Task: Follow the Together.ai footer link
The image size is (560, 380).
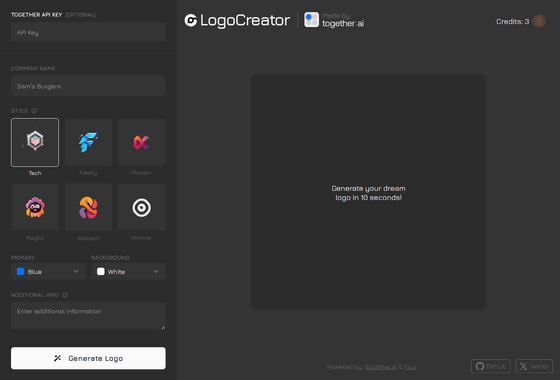Action: point(380,367)
